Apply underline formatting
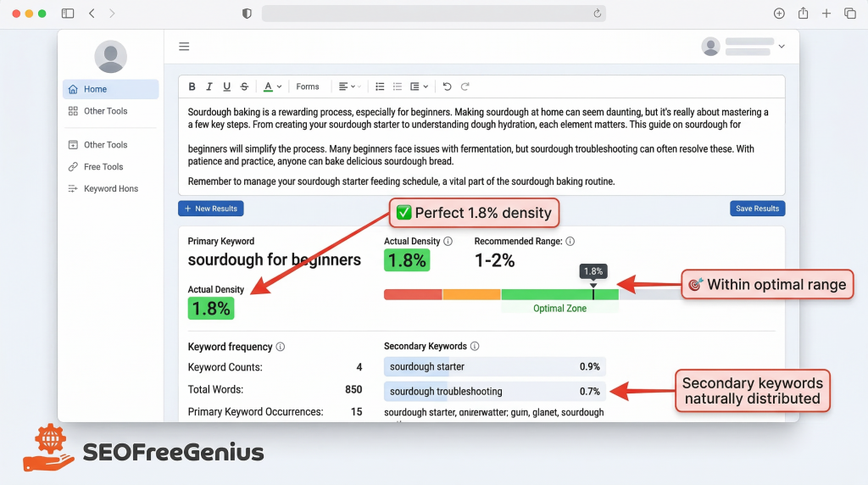The width and height of the screenshot is (868, 485). [226, 86]
